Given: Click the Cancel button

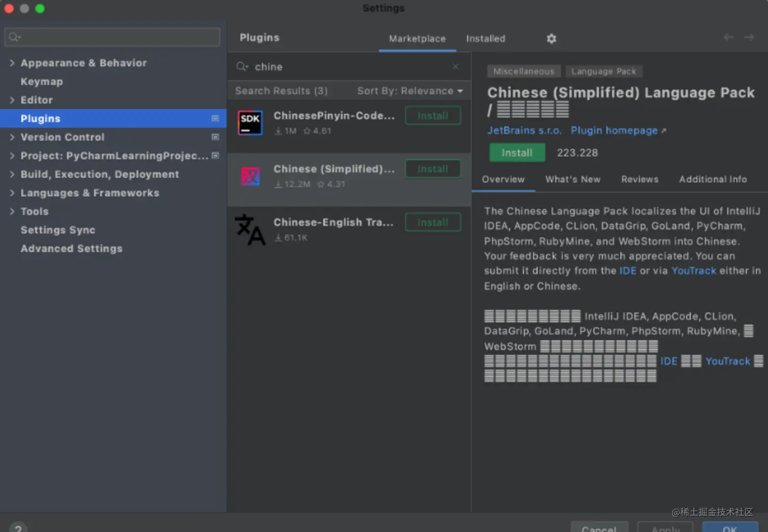Looking at the screenshot, I should pos(599,527).
